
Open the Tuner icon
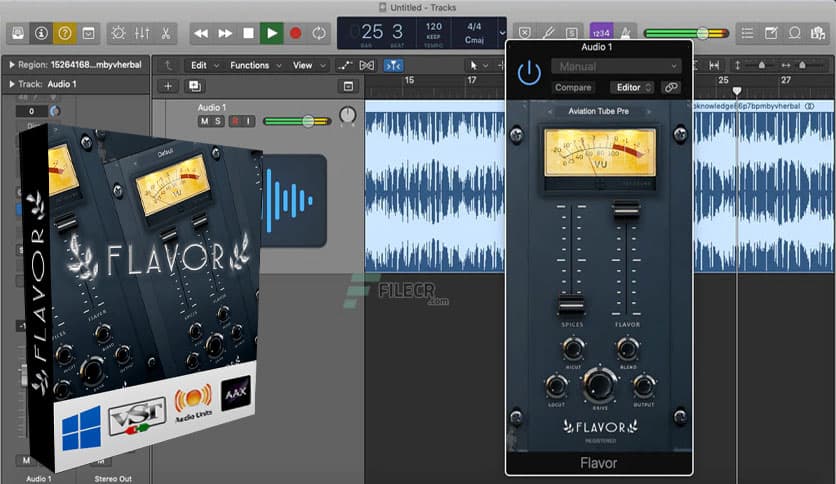tap(548, 33)
